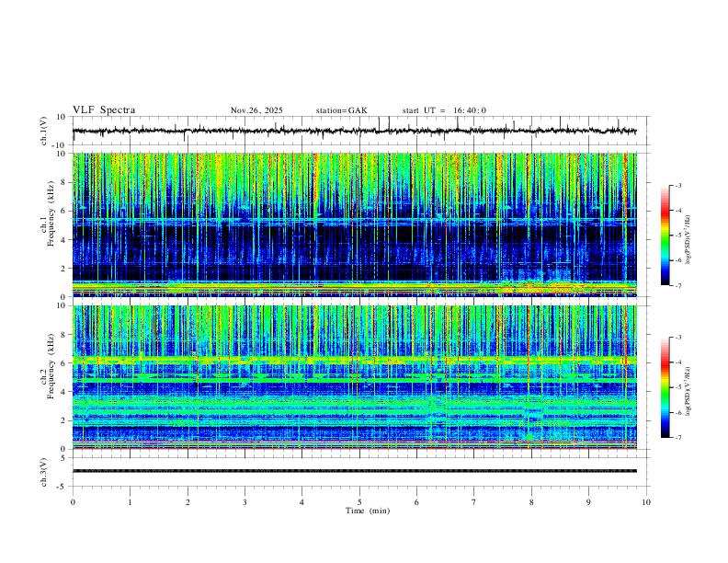Click the log(PSD) label beside ch.1 colorbar
Viewport: 728px width, 563px height.
coord(688,240)
